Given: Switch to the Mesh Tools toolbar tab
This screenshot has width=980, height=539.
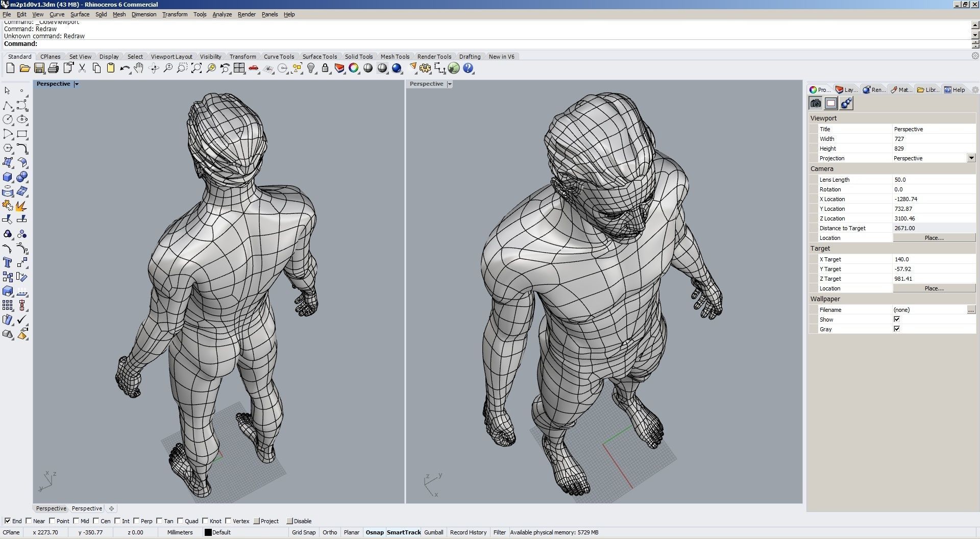Looking at the screenshot, I should 395,57.
